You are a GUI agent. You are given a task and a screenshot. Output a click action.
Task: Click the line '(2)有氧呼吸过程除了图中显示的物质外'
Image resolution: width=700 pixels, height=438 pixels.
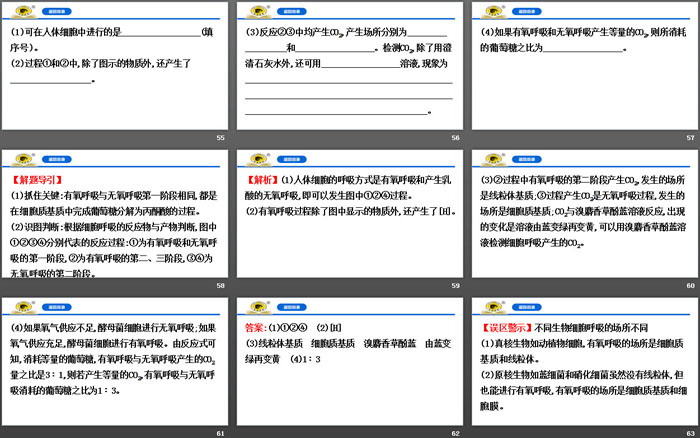pos(350,211)
